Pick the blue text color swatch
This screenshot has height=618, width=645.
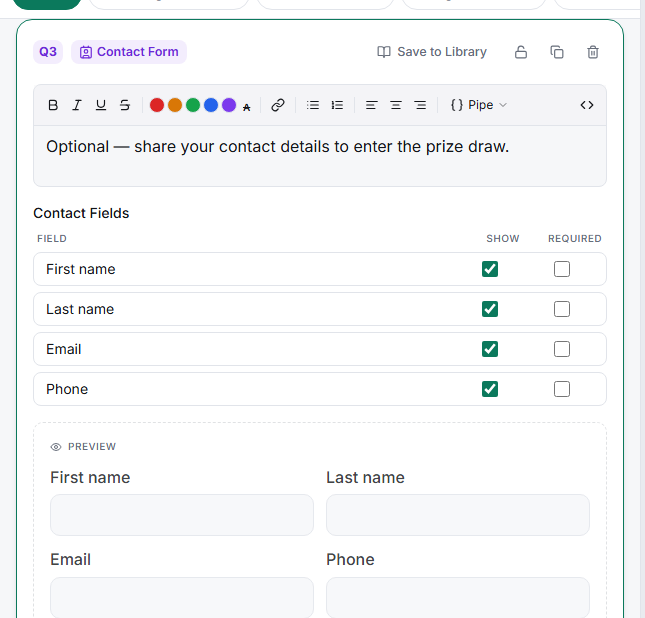211,105
